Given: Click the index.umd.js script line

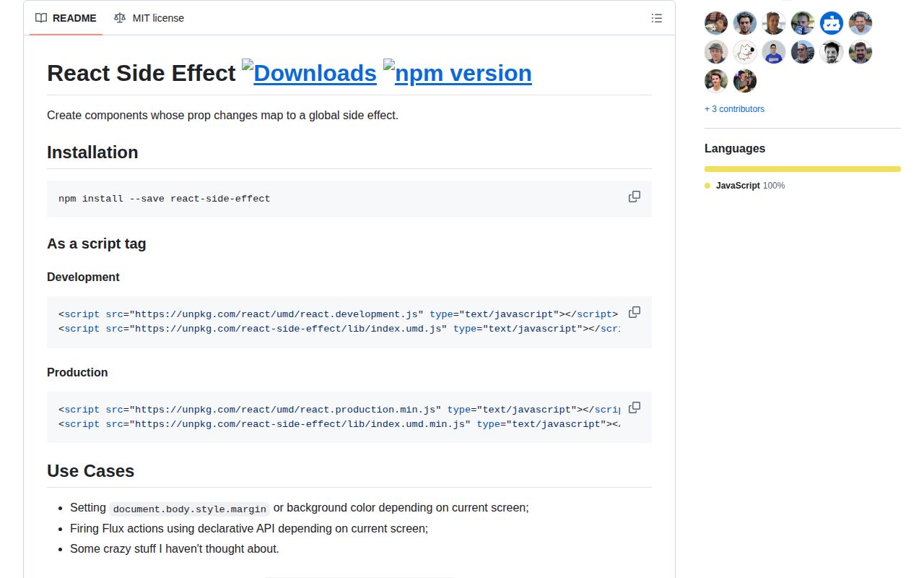Looking at the screenshot, I should click(339, 329).
